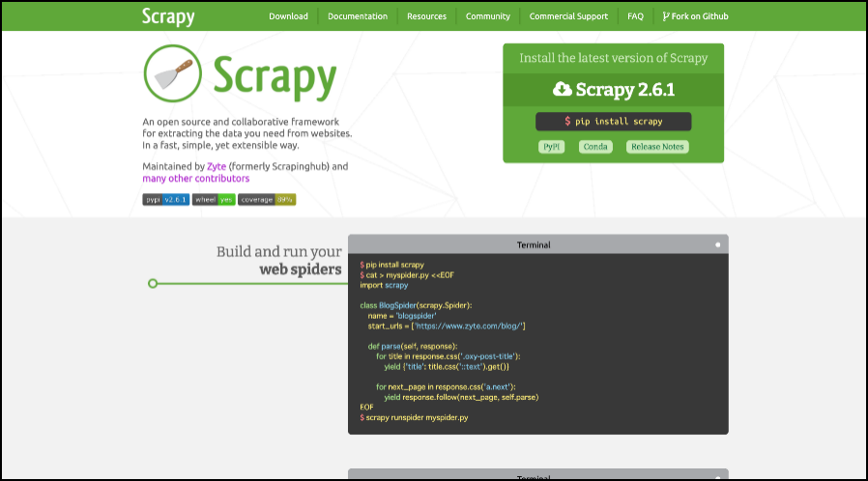
Task: Click the large green Scrapy wordmark
Action: pyautogui.click(x=275, y=77)
